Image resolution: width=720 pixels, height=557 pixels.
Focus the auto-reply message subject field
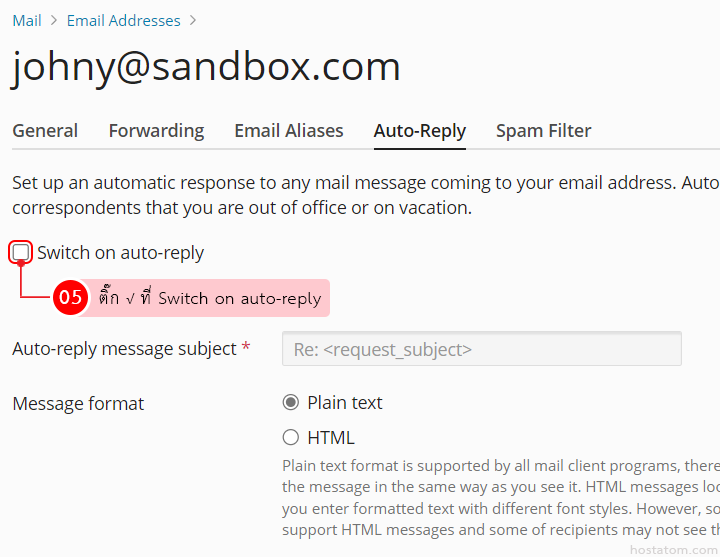(481, 350)
